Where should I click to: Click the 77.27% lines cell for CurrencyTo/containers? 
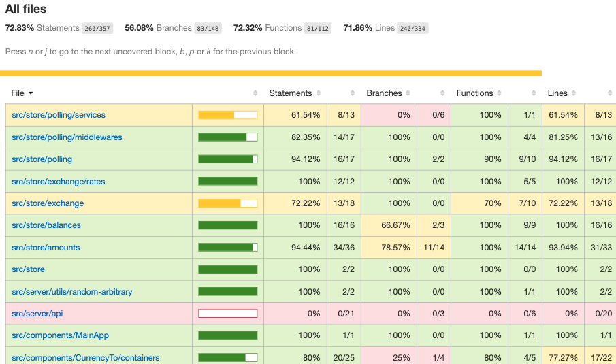click(563, 358)
